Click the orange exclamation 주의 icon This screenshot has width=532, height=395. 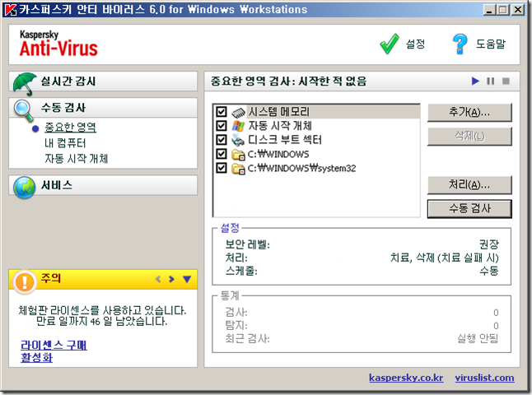coord(24,282)
